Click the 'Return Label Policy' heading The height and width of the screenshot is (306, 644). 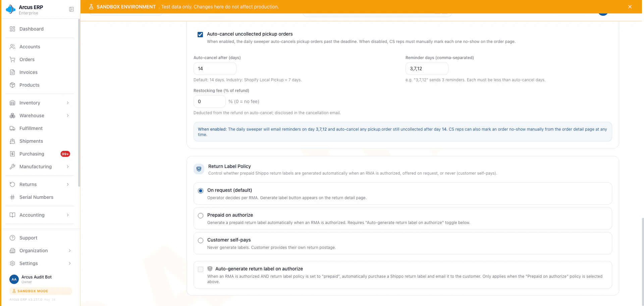(229, 166)
